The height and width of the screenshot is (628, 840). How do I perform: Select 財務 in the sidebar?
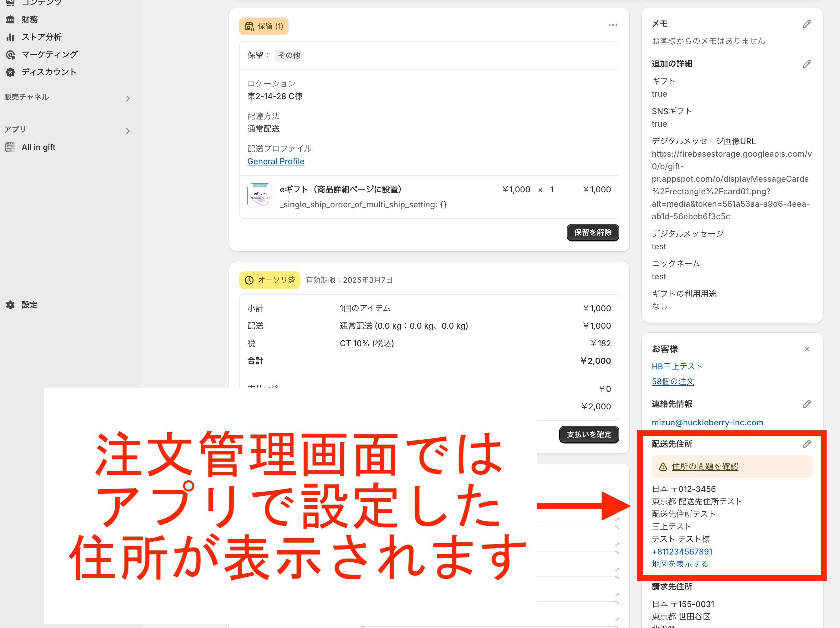(x=29, y=20)
